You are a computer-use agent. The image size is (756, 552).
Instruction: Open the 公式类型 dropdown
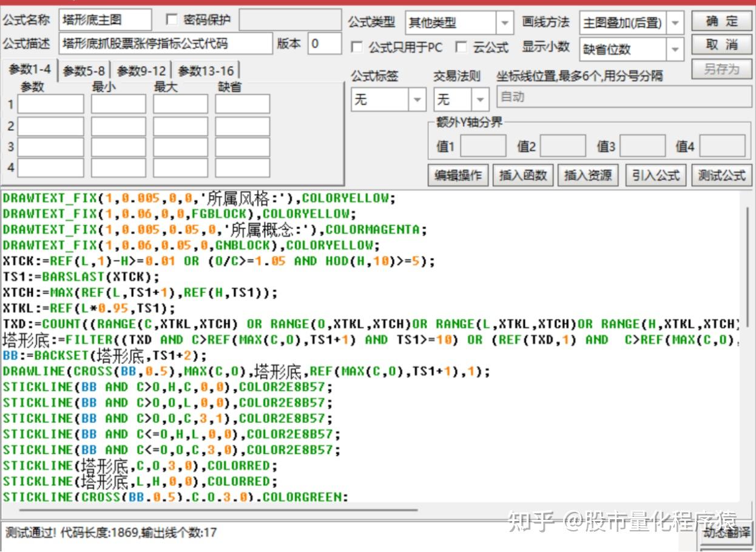(x=504, y=23)
